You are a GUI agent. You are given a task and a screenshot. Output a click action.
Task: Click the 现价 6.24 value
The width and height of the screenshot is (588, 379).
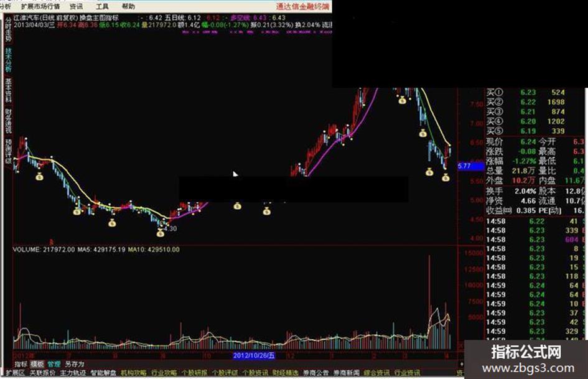point(528,142)
